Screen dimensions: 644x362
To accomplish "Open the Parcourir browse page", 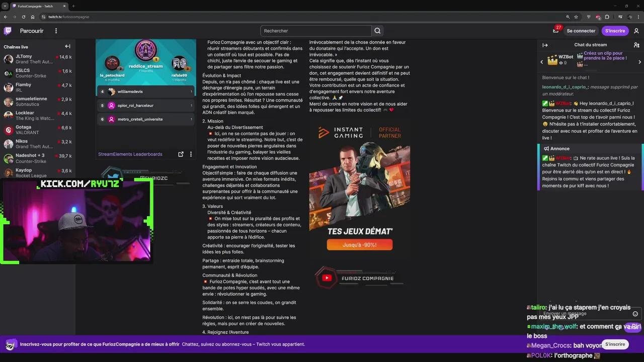I will tap(32, 31).
